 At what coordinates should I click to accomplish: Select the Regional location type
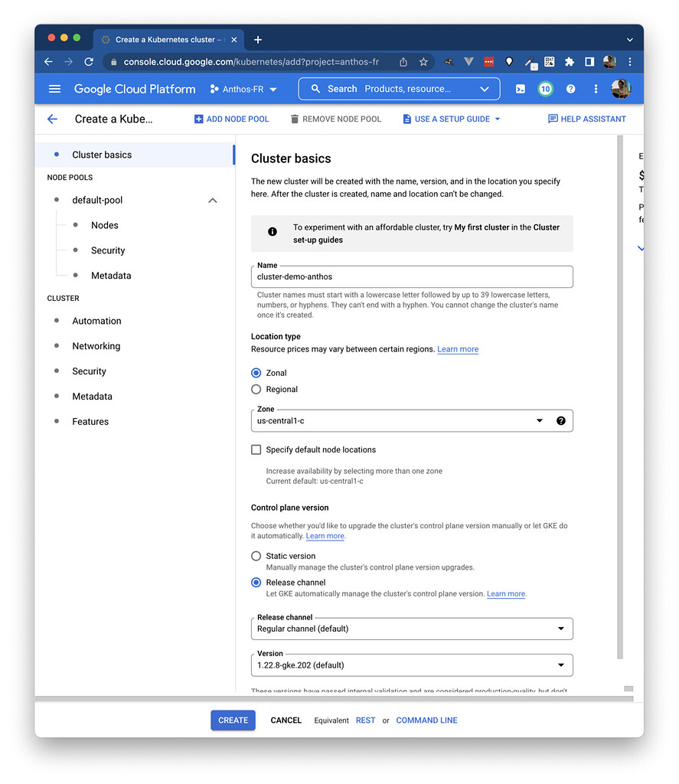tap(255, 389)
